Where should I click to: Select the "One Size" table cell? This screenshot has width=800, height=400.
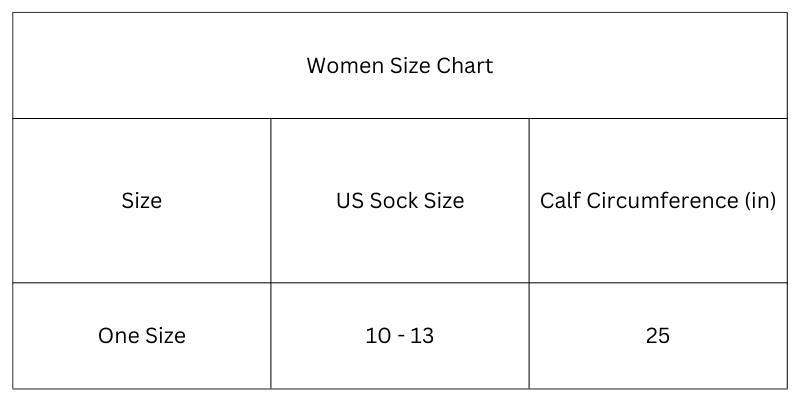pyautogui.click(x=142, y=336)
